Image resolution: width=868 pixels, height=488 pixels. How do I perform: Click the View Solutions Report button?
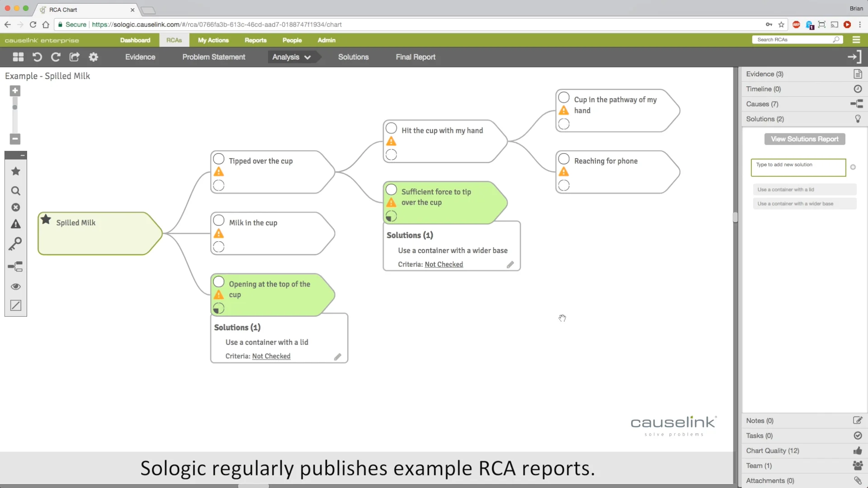[x=805, y=139]
